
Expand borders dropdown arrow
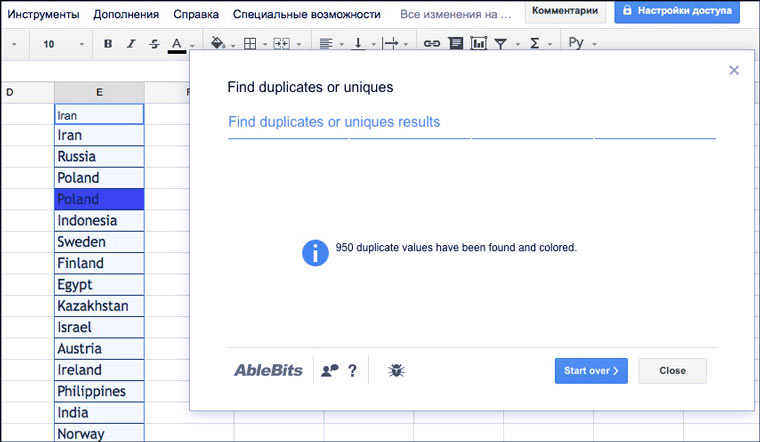pos(265,44)
